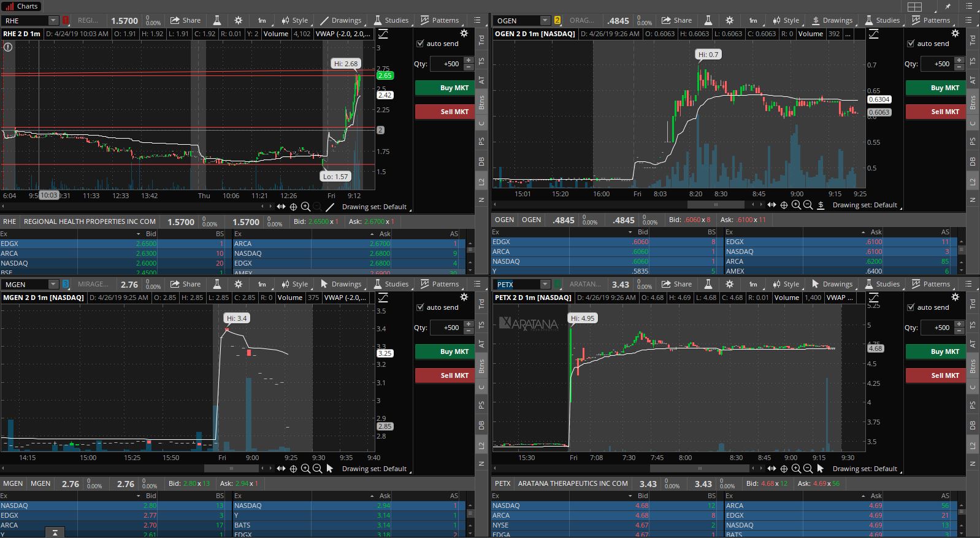Click zoom in magnifier under RHE chart
This screenshot has width=980, height=538.
pos(305,207)
